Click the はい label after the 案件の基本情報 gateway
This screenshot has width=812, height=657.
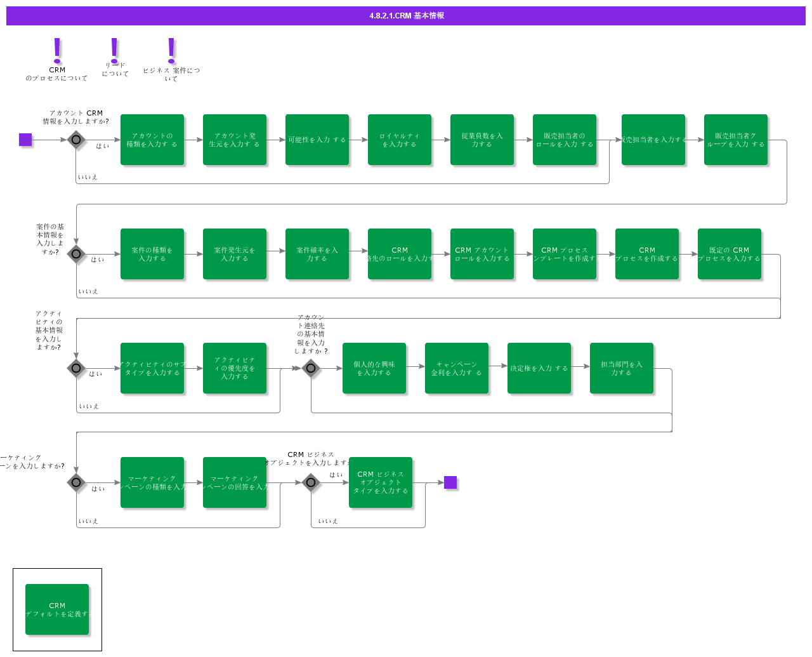98,260
